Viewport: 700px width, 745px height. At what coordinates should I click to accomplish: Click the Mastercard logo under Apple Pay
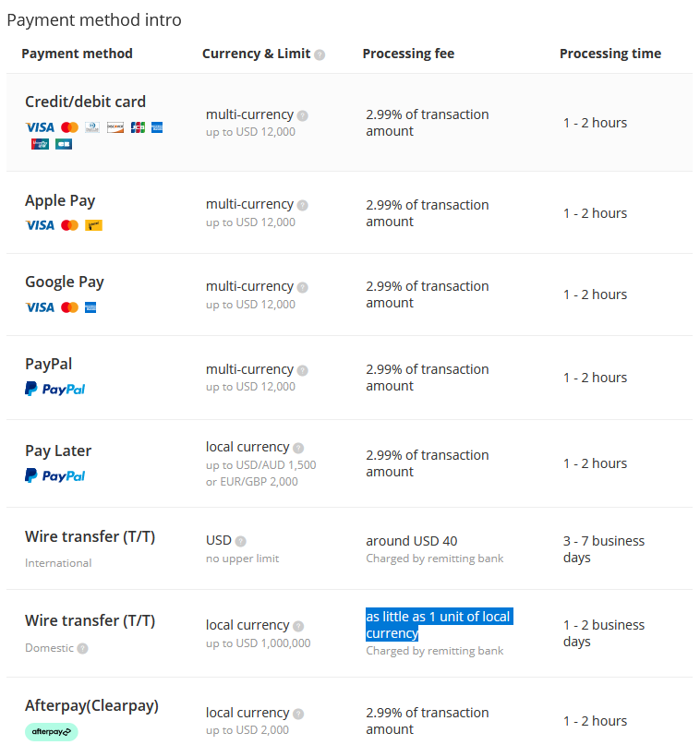pos(69,225)
